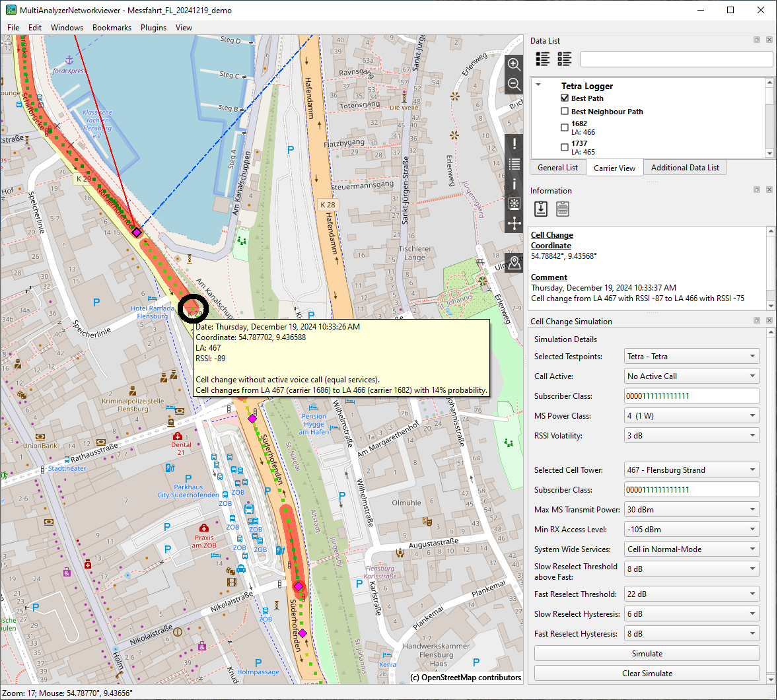This screenshot has width=778, height=700.
Task: Uncheck the Best Path checkbox
Action: 565,98
